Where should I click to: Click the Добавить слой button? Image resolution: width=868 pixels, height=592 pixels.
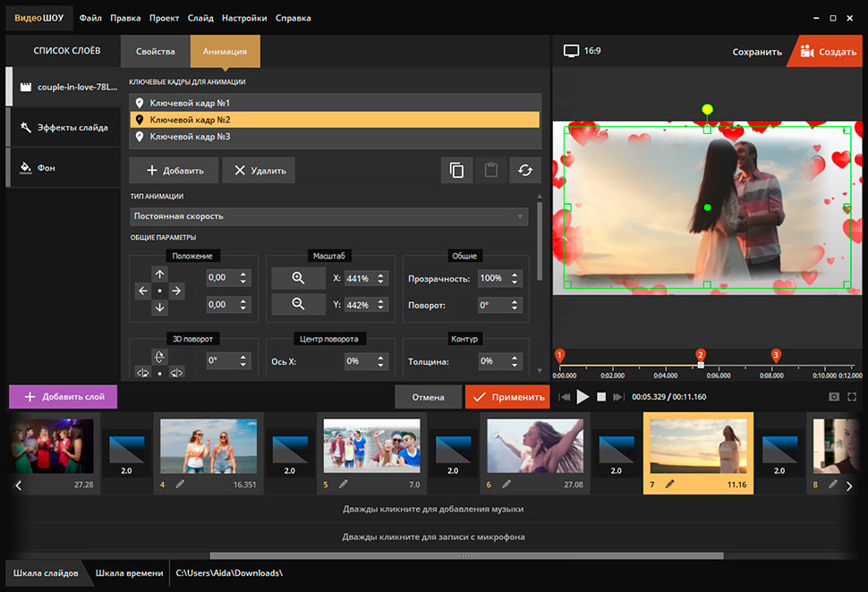click(x=64, y=397)
